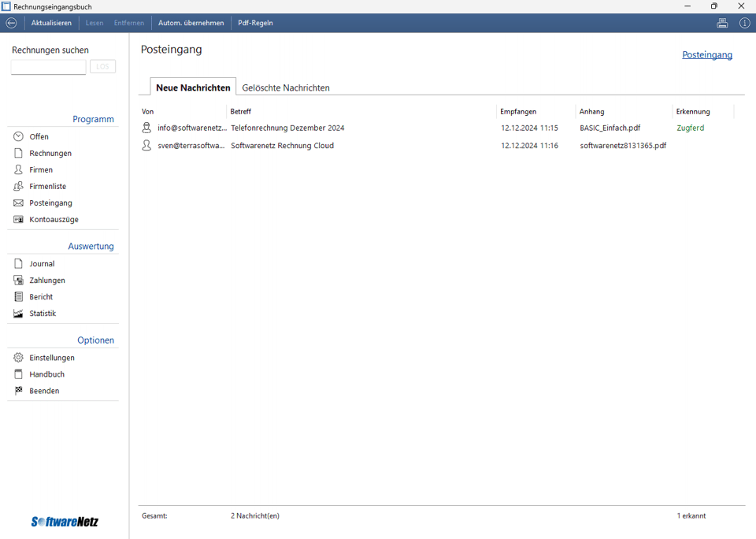Click the envelope icon beside Posteingang

18,203
